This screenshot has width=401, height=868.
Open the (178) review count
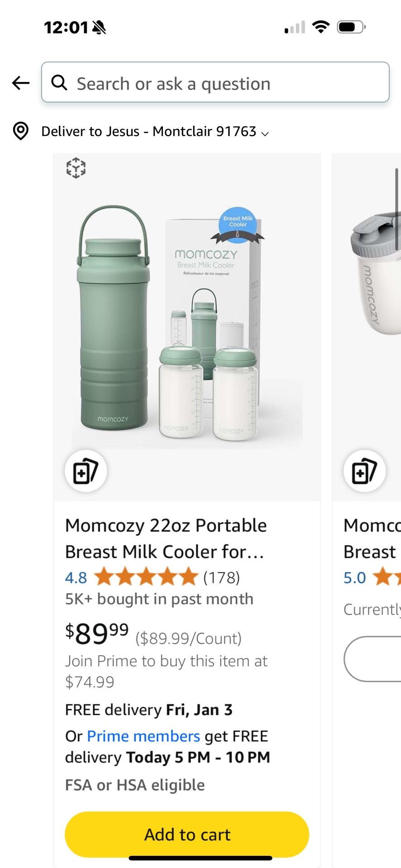coord(221,577)
